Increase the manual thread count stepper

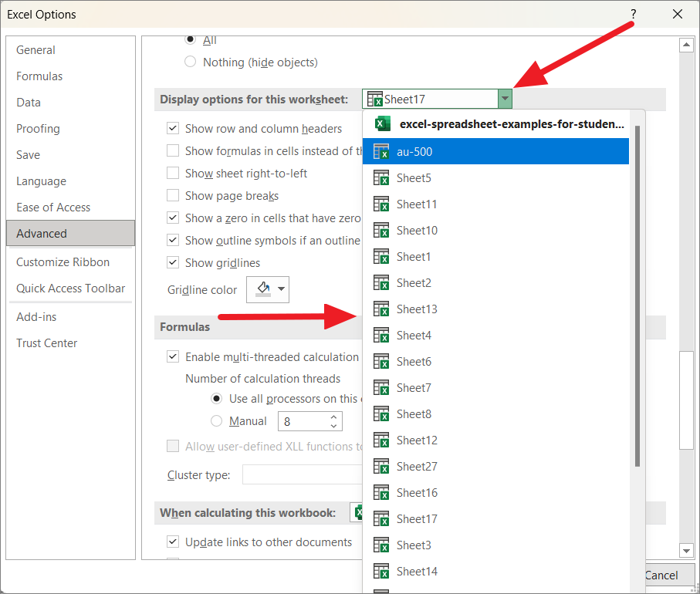tap(333, 417)
